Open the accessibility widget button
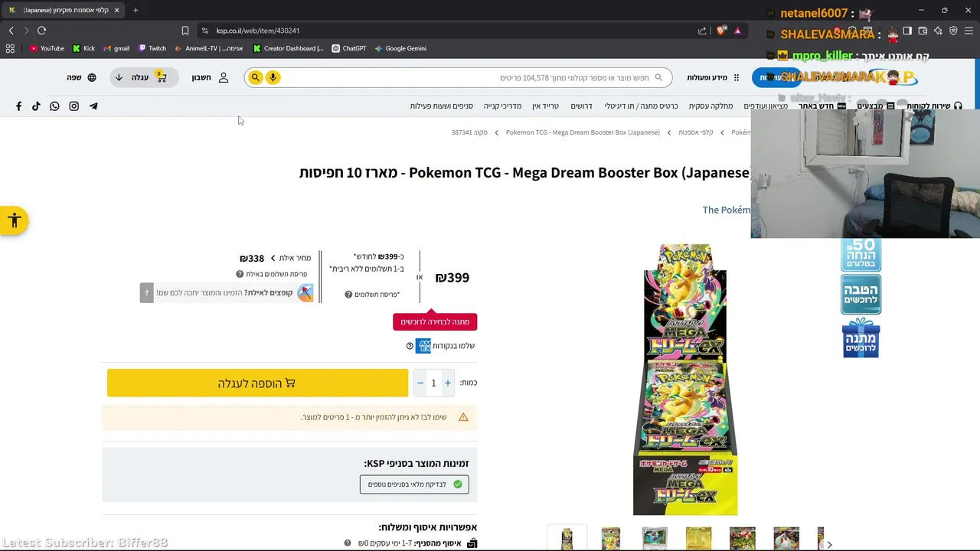The image size is (980, 551). [14, 221]
